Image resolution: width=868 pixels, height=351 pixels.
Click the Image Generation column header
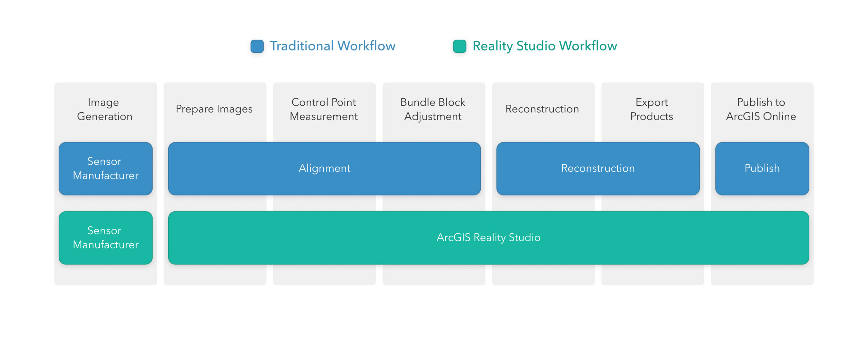105,109
